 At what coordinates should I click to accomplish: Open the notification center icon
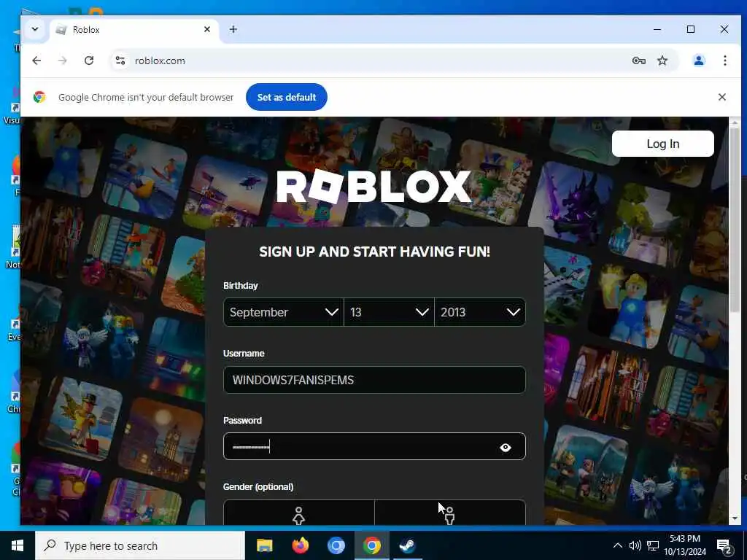click(x=724, y=546)
